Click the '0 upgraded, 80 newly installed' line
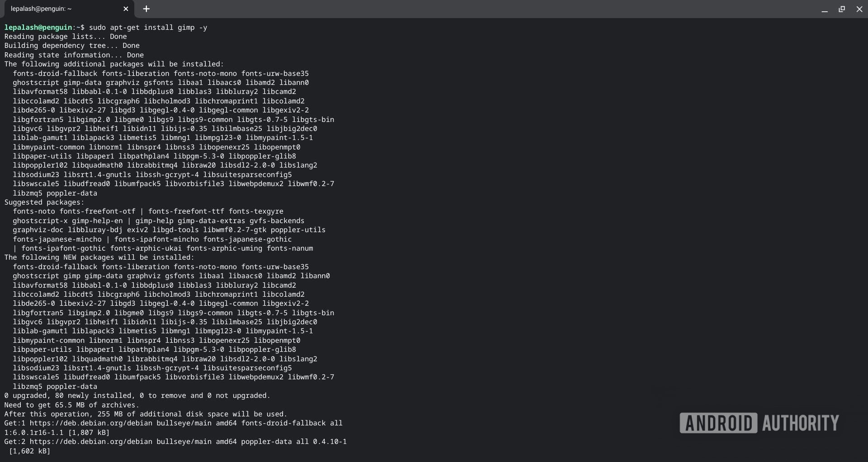 click(x=137, y=396)
